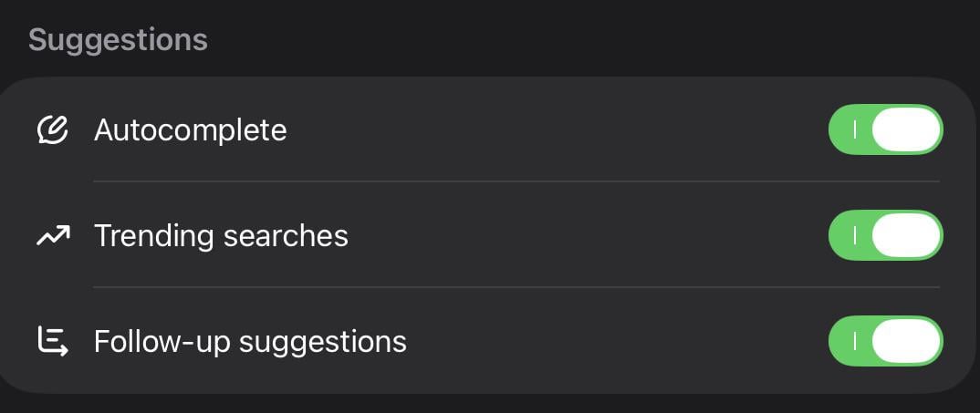Click the Follow-up suggestions list-arrow icon

click(x=53, y=341)
